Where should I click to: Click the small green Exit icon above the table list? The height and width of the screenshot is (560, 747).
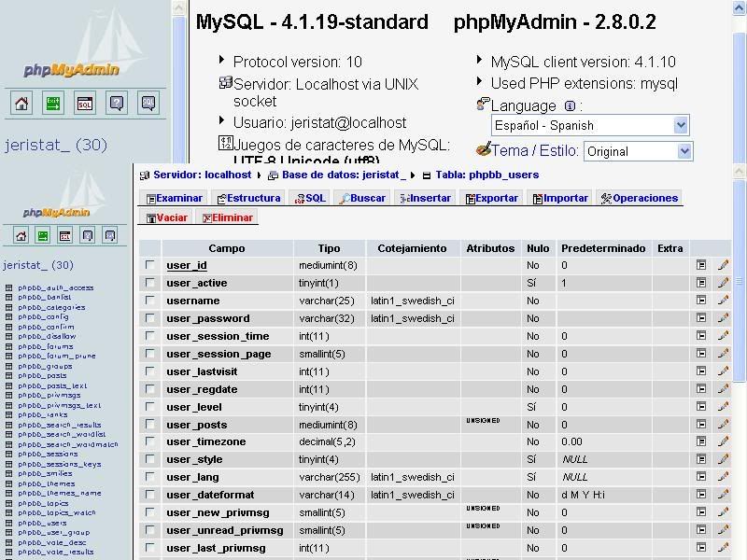click(x=43, y=235)
